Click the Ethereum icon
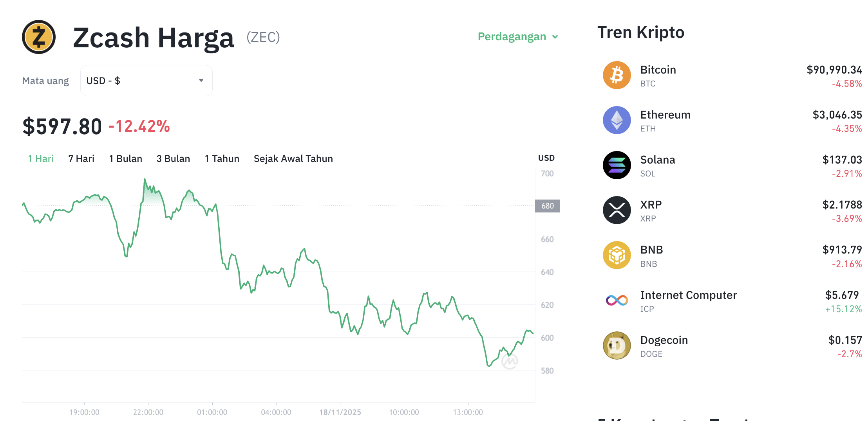Viewport: 868px width, 421px height. pos(616,120)
